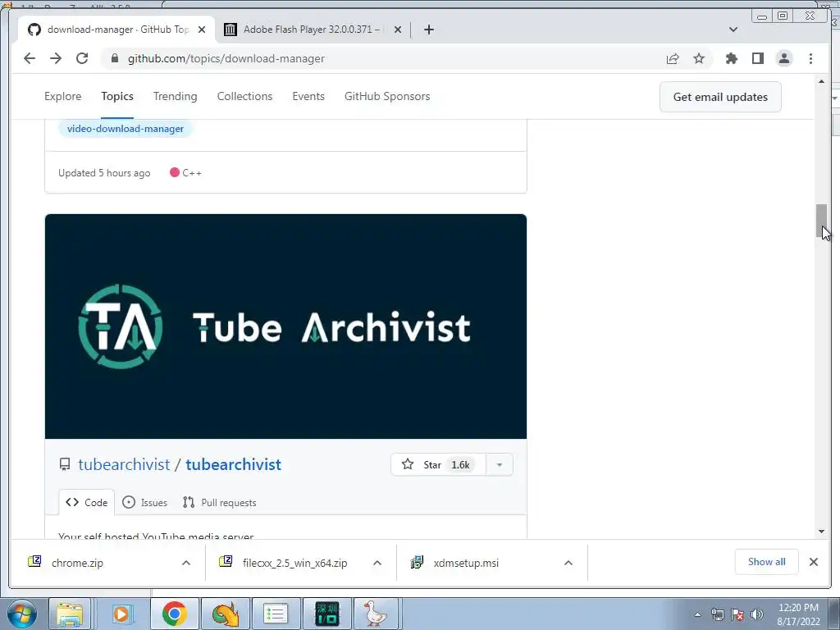840x630 pixels.
Task: Open the Chrome profile avatar
Action: click(x=783, y=58)
